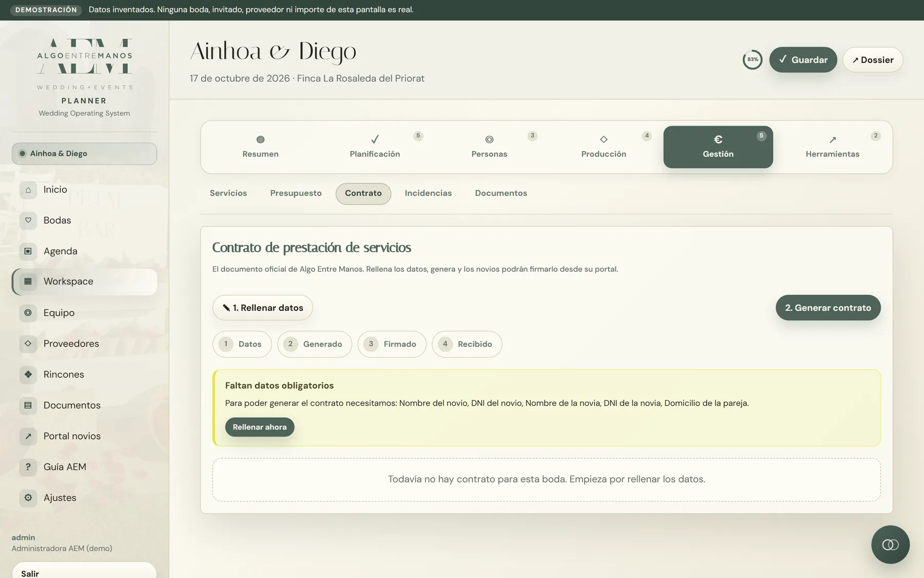Viewport: 924px width, 578px height.
Task: Click the 1. Rellenar datos button
Action: [262, 308]
